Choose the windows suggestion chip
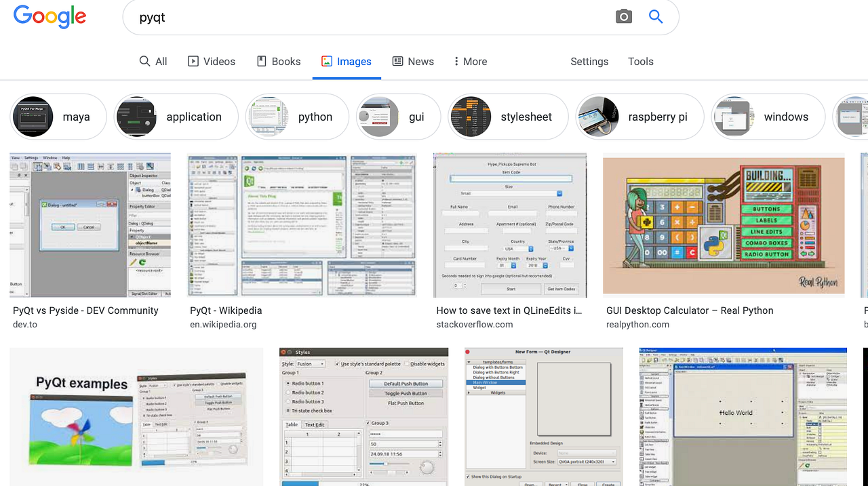 [x=768, y=117]
